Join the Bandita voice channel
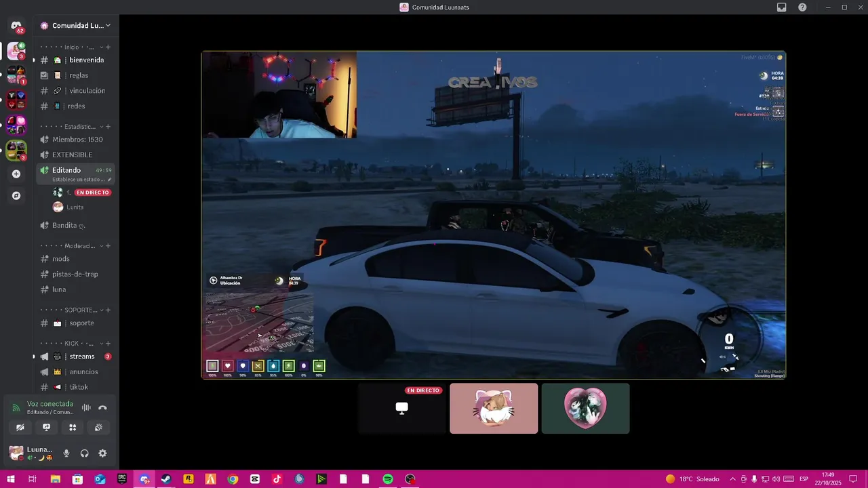The height and width of the screenshot is (488, 868). (76, 225)
